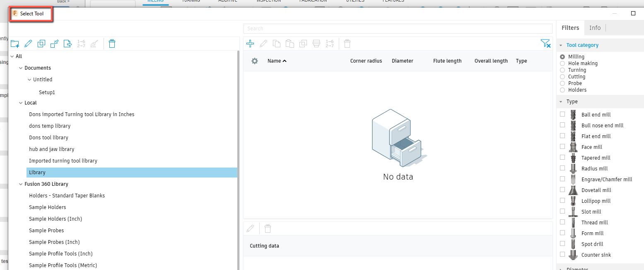The width and height of the screenshot is (644, 270).
Task: Open Dons tool library
Action: coord(48,138)
